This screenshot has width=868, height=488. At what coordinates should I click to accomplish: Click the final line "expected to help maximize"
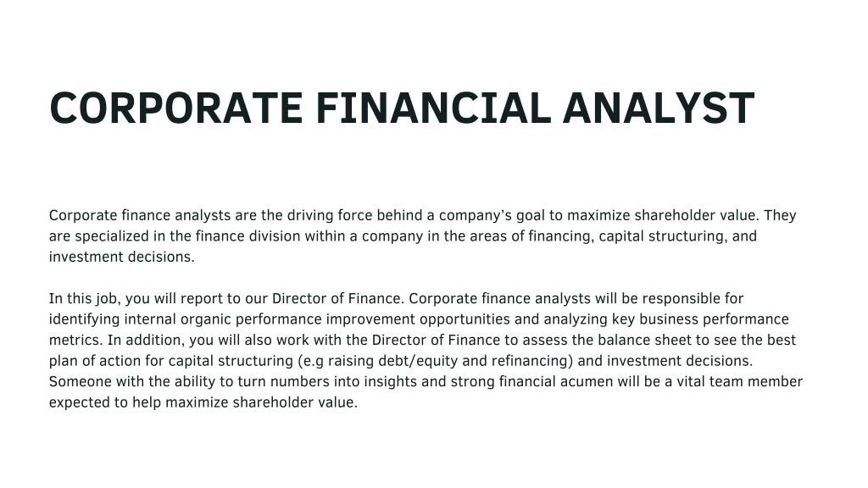203,402
